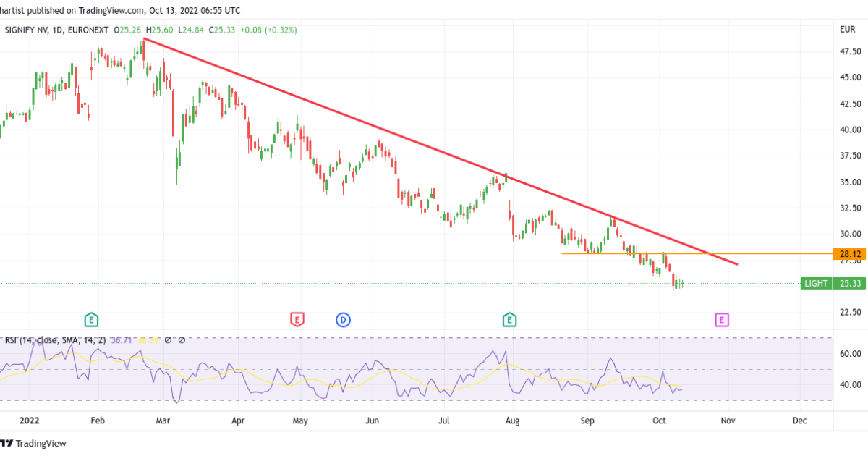
Task: Click the SIGNIFY NV symbol title
Action: [31, 30]
